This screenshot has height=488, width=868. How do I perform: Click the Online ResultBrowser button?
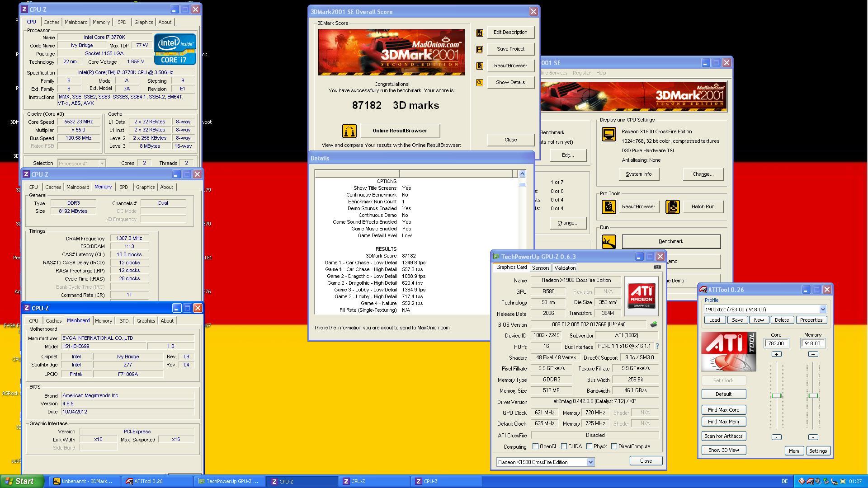pyautogui.click(x=400, y=131)
